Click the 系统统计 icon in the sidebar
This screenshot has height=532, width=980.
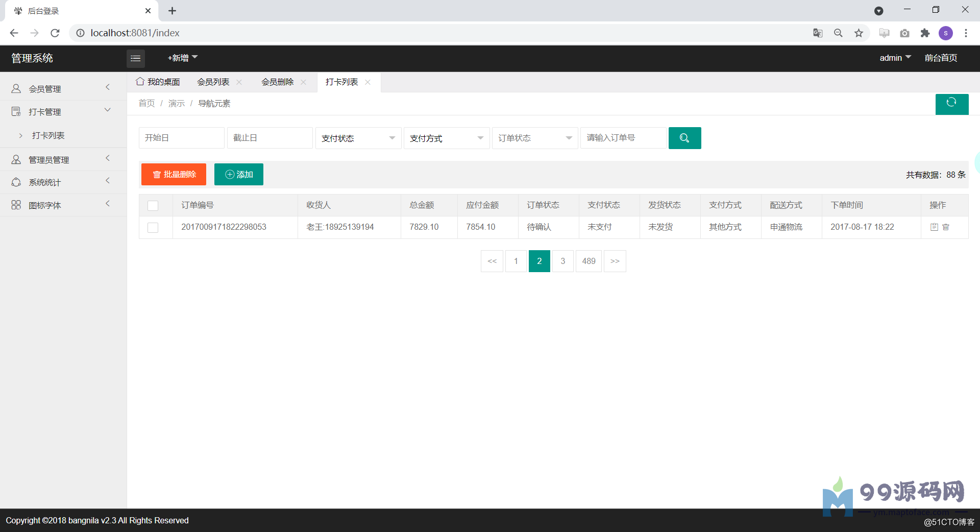tap(16, 182)
